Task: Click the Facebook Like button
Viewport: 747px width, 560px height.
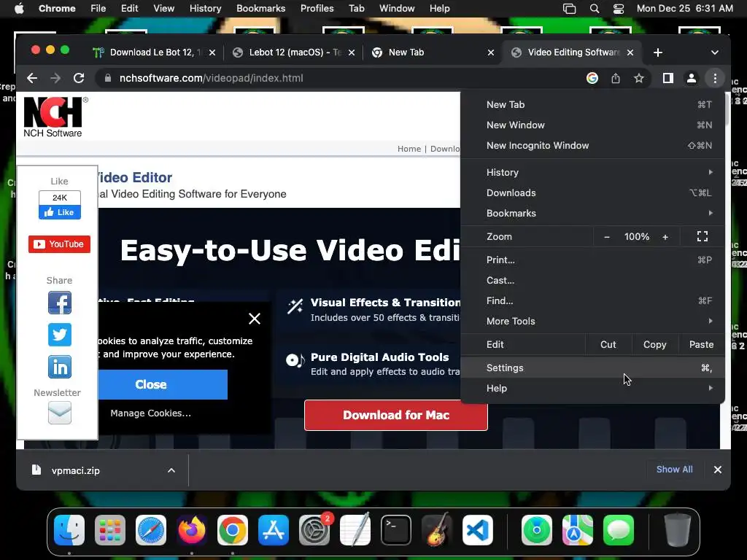Action: (x=60, y=212)
